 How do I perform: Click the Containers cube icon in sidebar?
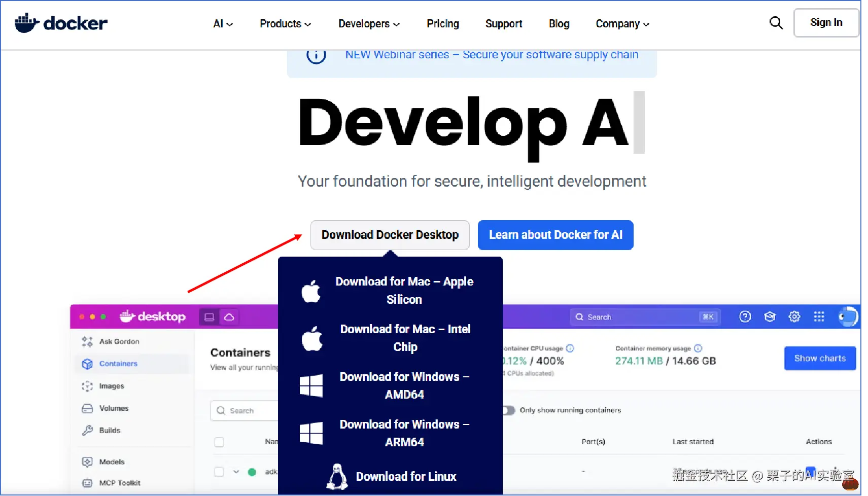[x=87, y=364]
